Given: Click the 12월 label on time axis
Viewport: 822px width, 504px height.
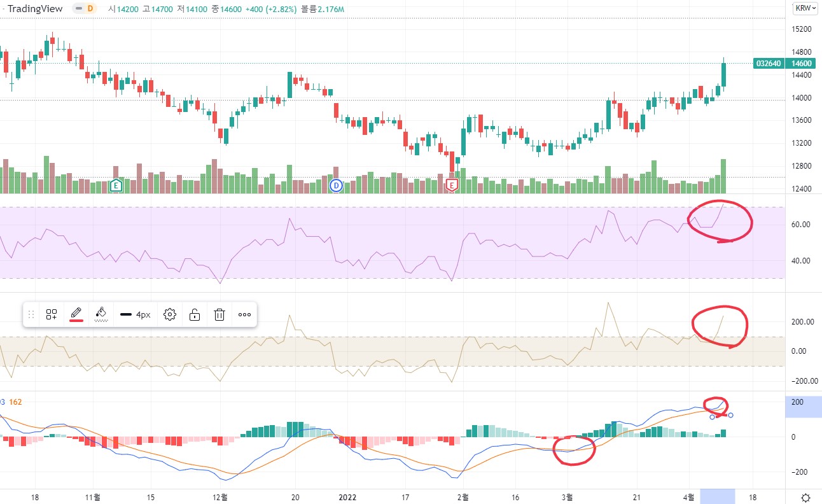Looking at the screenshot, I should click(220, 498).
